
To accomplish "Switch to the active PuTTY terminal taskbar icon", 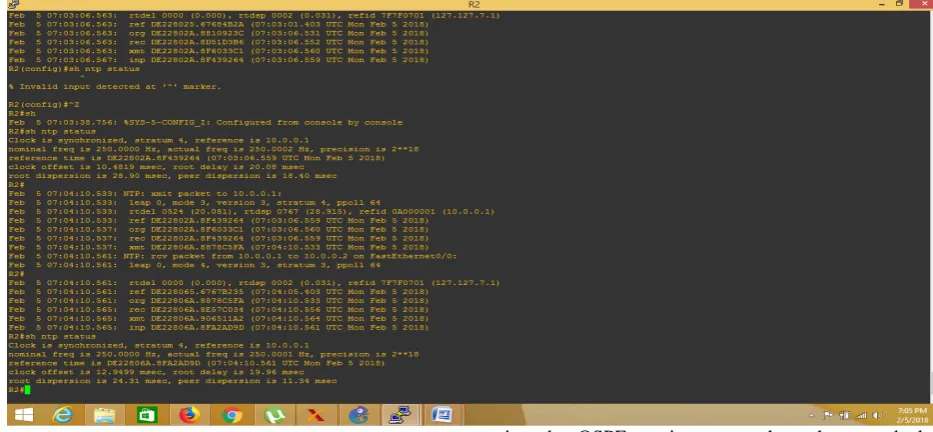I will pyautogui.click(x=400, y=415).
